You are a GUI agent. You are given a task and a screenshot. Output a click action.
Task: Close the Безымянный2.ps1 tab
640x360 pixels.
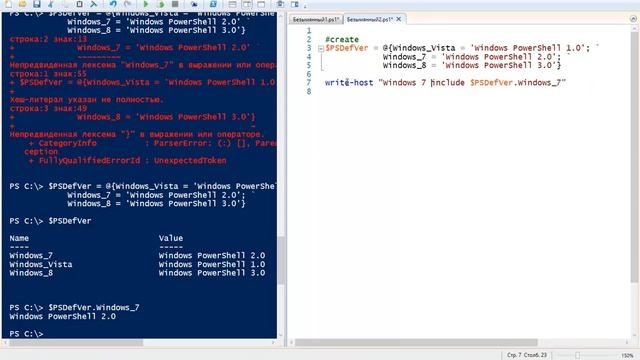tap(399, 19)
